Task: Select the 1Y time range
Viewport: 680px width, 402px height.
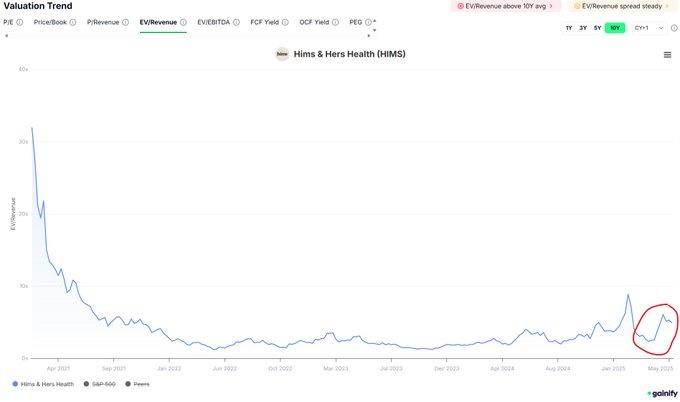Action: [569, 28]
